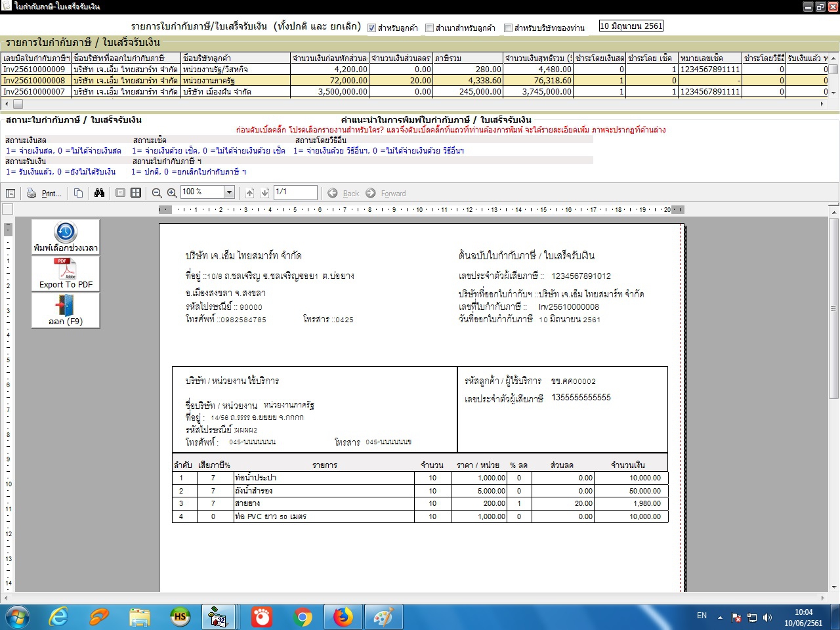Screen dimensions: 840x630
Task: Click the ruler corner box
Action: 8,209
